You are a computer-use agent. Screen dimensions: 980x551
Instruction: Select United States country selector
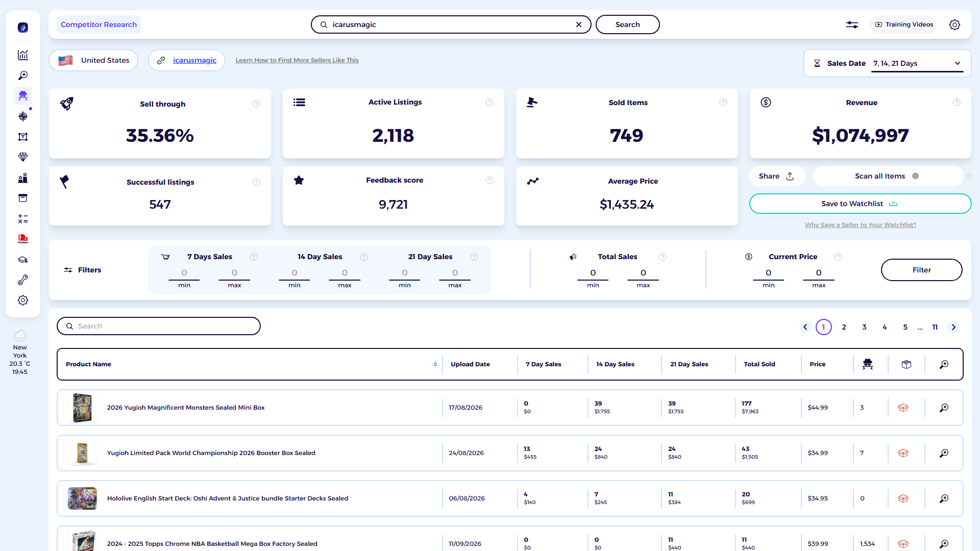click(x=94, y=60)
